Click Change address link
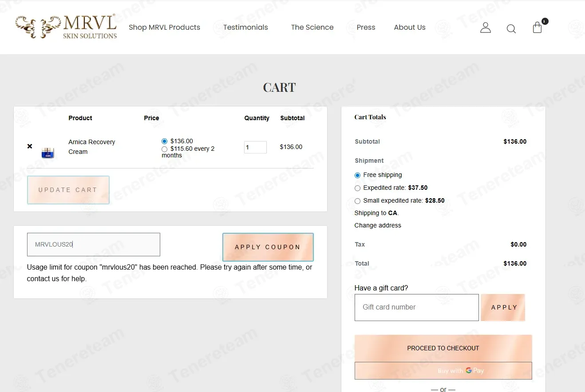The width and height of the screenshot is (585, 392). tap(378, 225)
